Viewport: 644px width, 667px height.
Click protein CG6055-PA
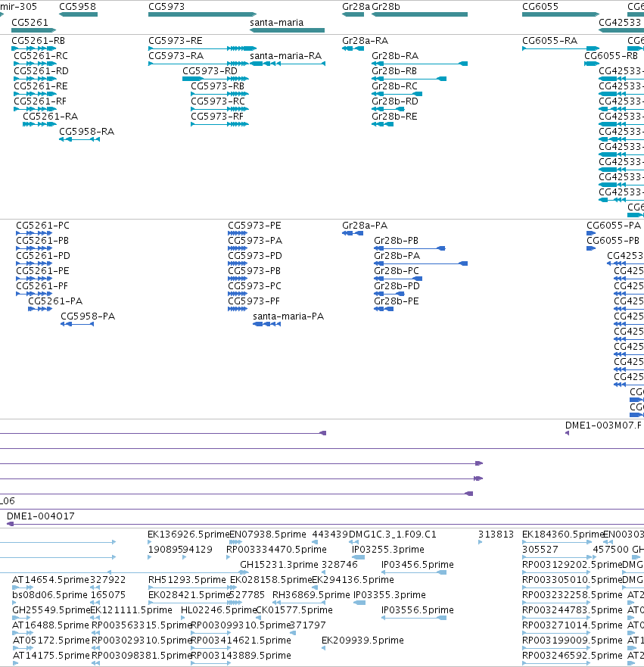pos(591,233)
